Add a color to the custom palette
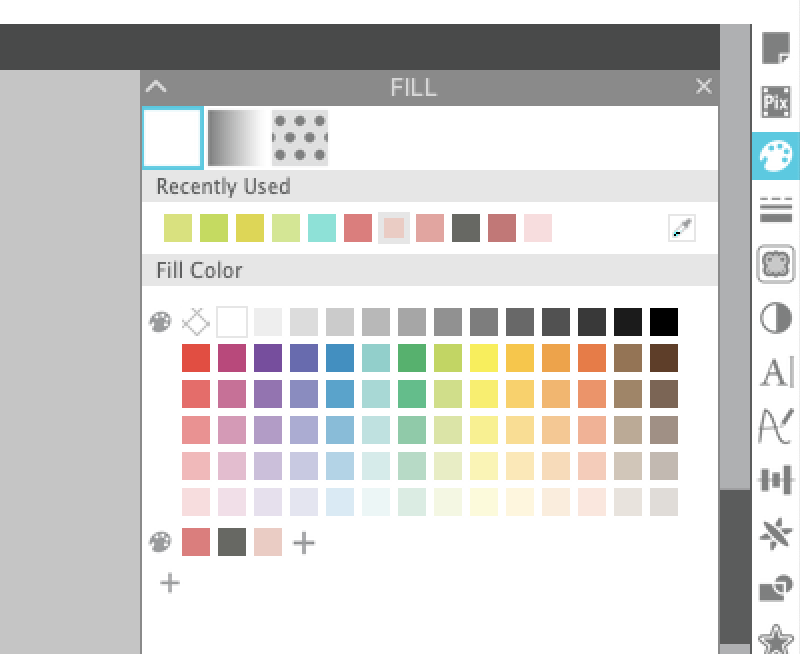Screen dimensions: 800x654 point(303,543)
